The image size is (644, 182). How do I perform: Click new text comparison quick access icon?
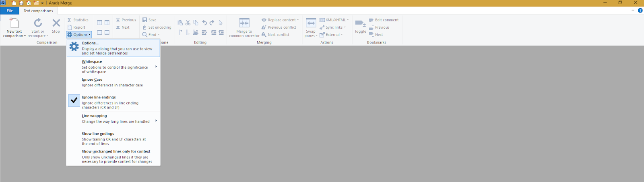(14, 3)
